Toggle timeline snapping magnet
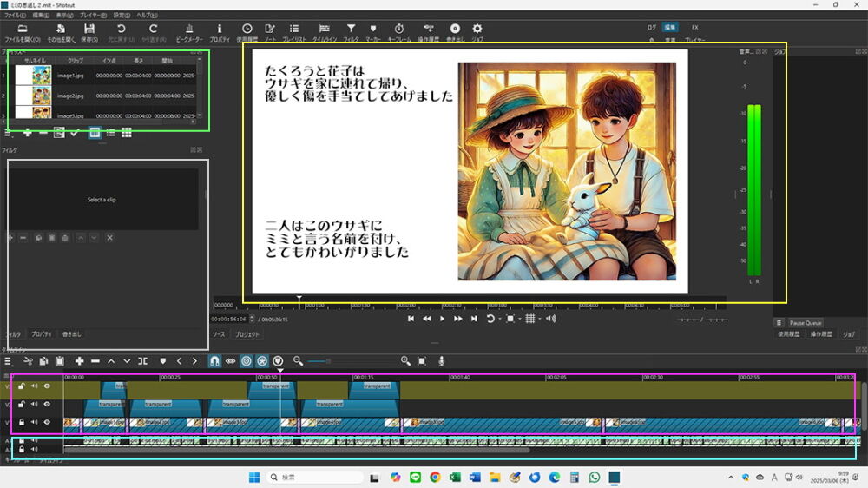 pyautogui.click(x=214, y=361)
